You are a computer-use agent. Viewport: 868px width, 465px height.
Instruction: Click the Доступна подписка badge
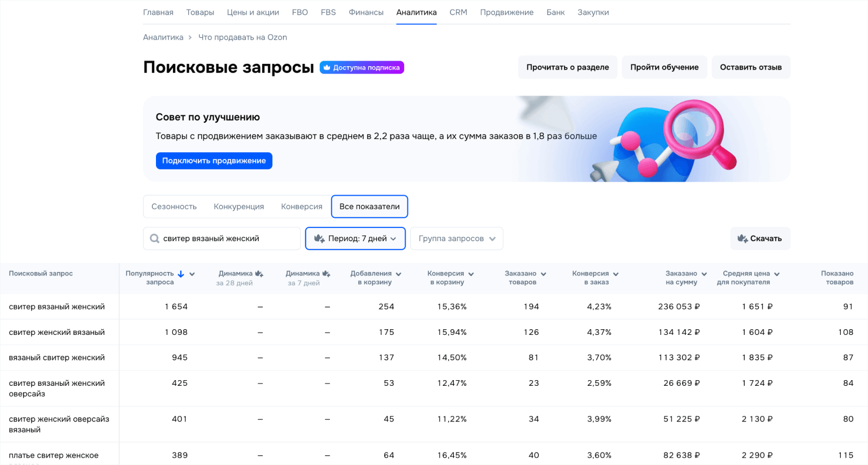[x=362, y=67]
